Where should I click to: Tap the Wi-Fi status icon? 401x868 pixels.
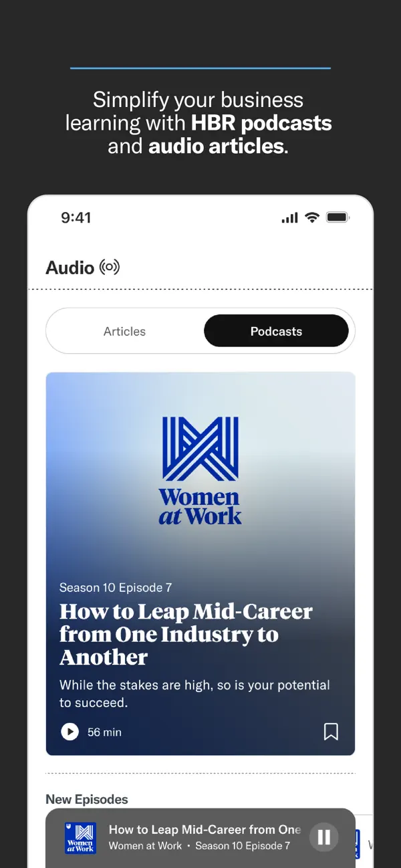(x=311, y=217)
